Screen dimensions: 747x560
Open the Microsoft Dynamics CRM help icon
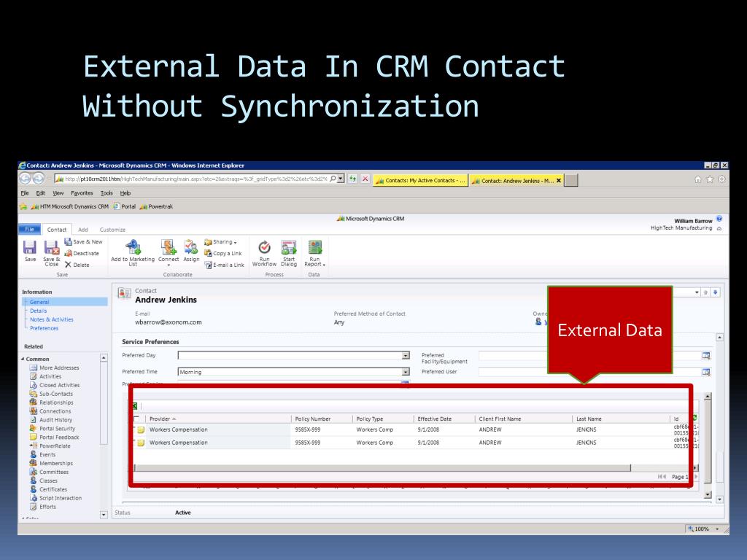click(719, 219)
